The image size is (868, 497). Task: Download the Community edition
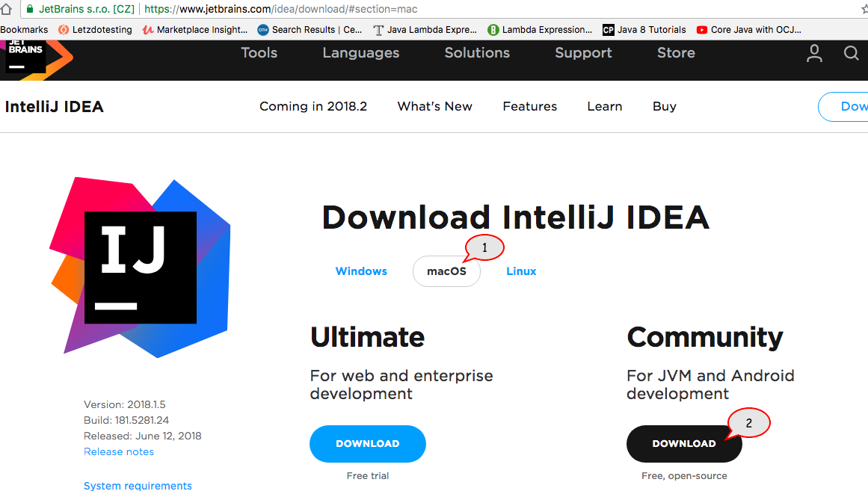pos(684,444)
